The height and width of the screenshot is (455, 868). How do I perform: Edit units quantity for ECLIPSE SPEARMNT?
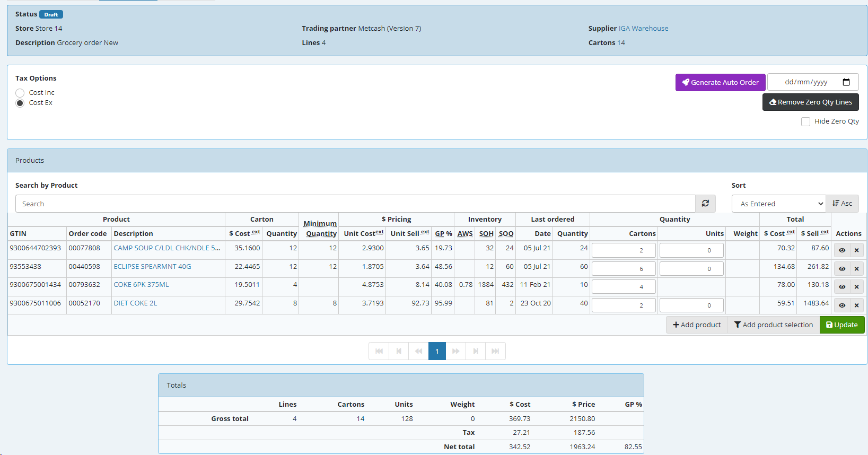click(x=691, y=269)
